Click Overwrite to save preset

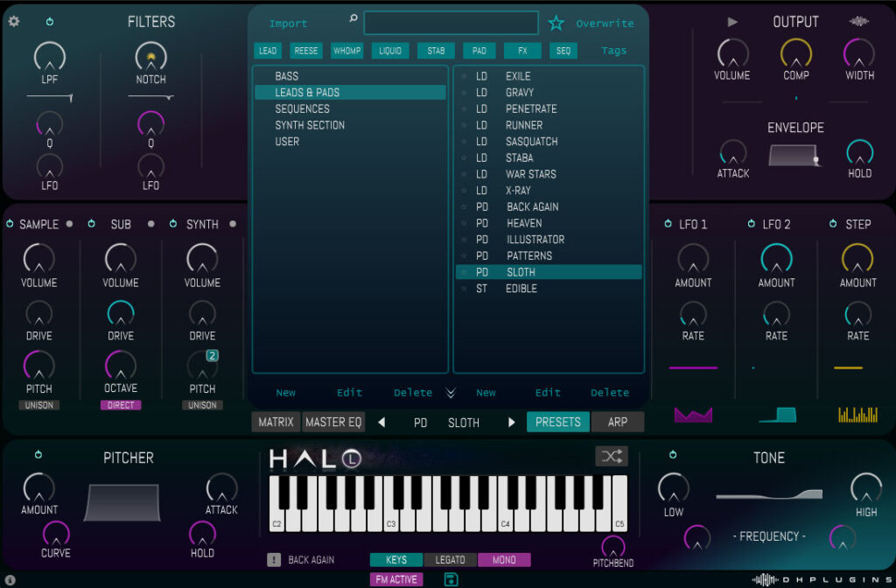click(605, 24)
